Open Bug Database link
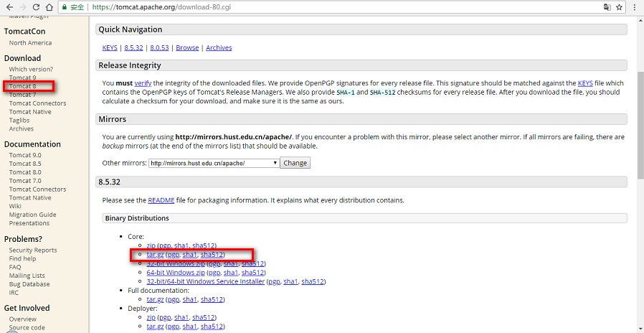The width and height of the screenshot is (644, 333). click(x=29, y=284)
